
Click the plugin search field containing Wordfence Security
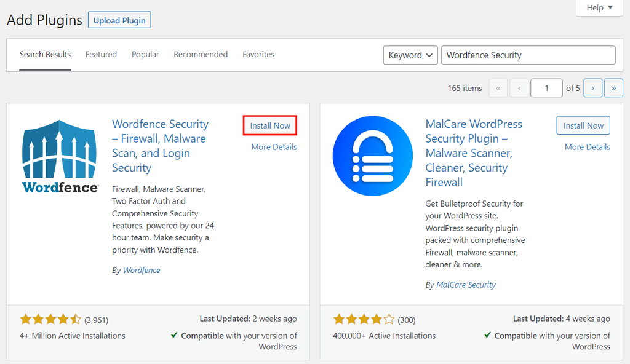pos(528,55)
